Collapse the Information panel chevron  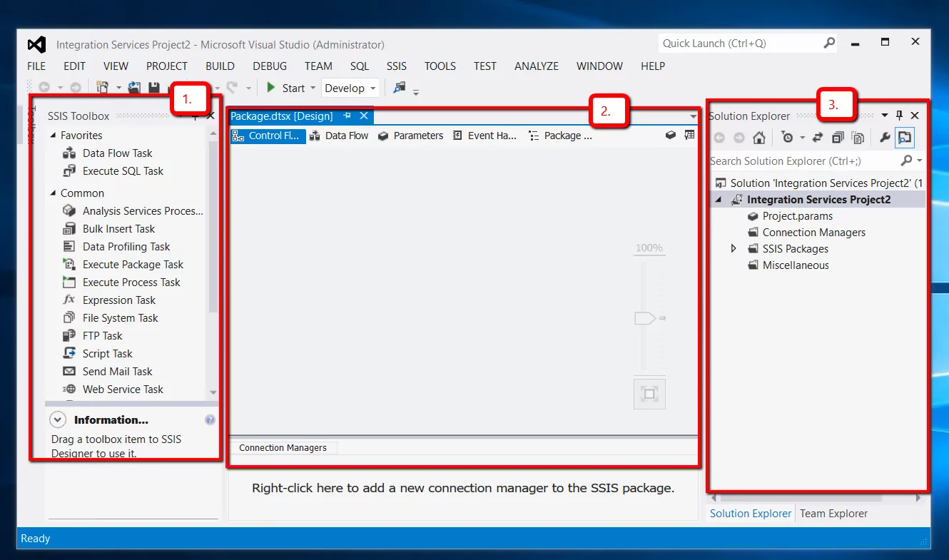(x=59, y=420)
